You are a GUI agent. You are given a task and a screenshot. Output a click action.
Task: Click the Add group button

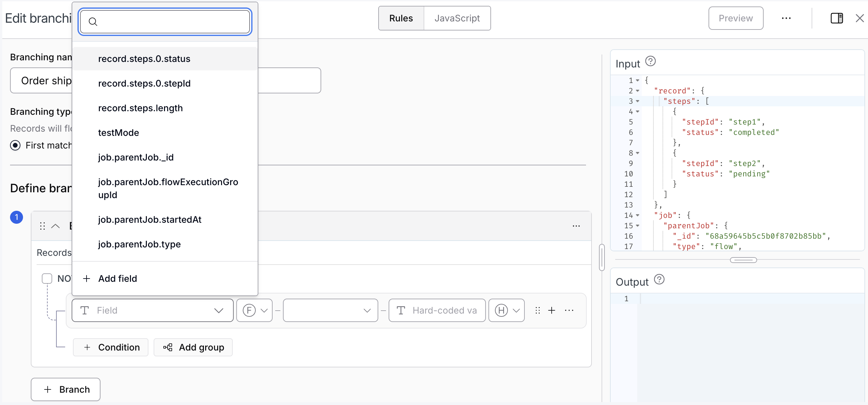point(193,347)
